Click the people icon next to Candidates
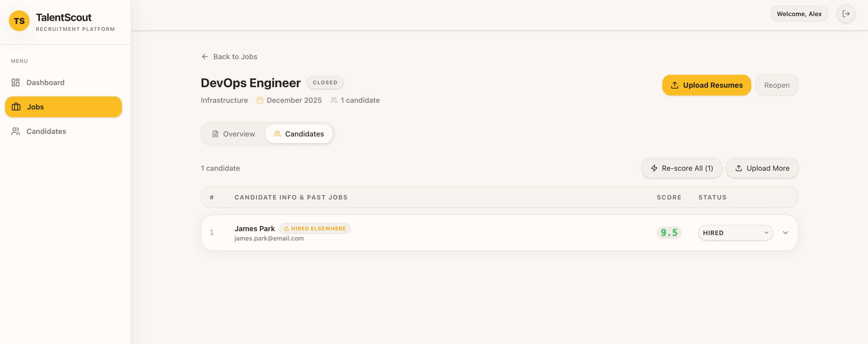This screenshot has width=868, height=344. point(16,131)
